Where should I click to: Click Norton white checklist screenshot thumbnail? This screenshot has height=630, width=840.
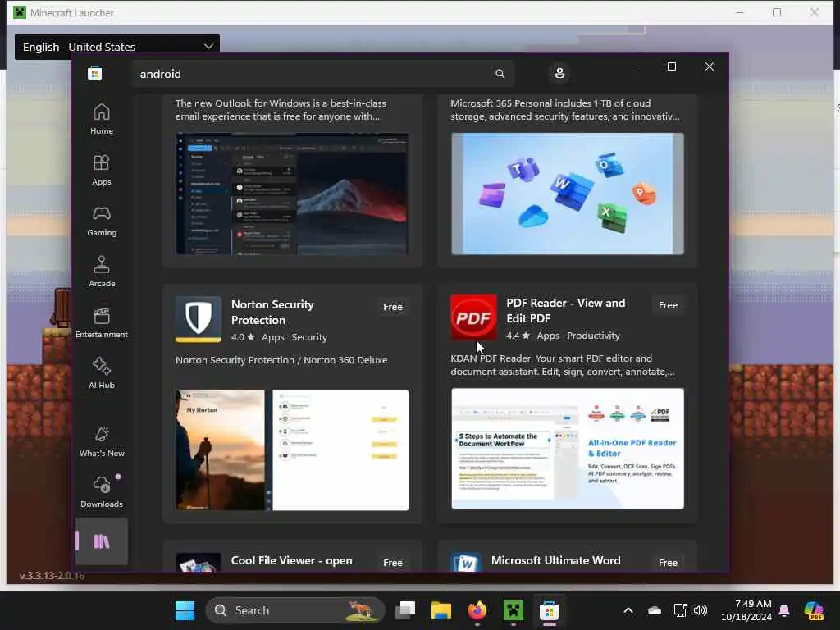(340, 450)
